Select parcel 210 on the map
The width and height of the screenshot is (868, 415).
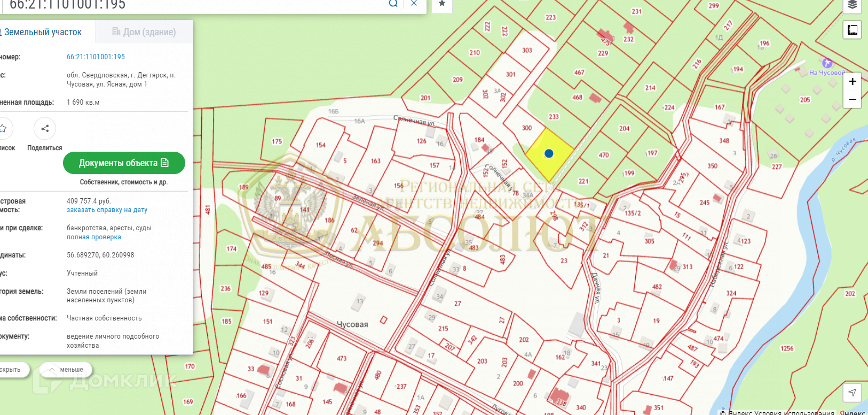[x=475, y=53]
